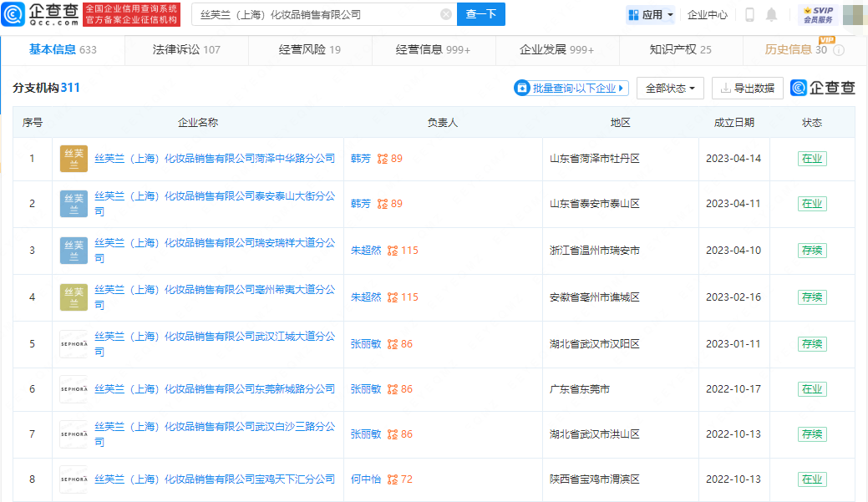Switch to 法律诉讼 tab
This screenshot has width=868, height=502.
point(186,50)
